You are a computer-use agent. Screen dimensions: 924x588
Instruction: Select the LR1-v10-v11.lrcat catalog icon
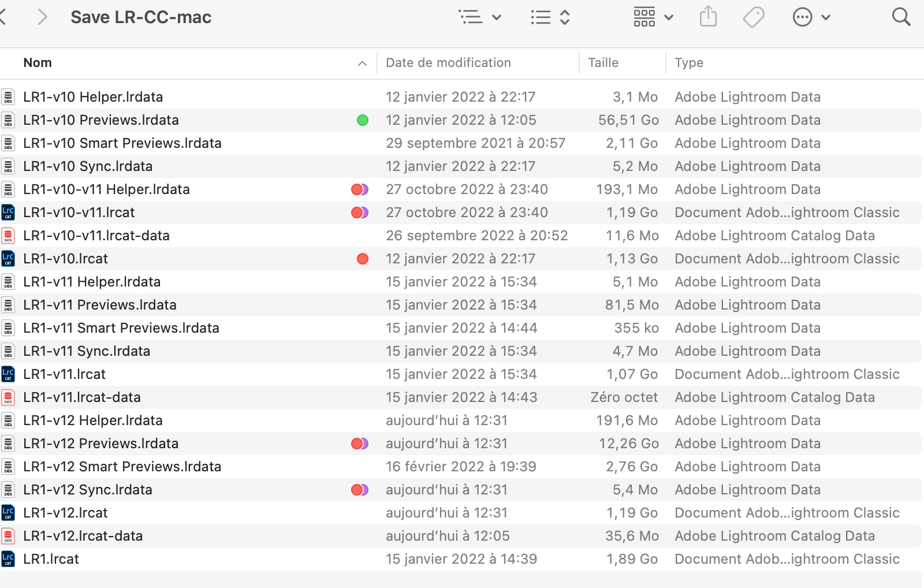(8, 213)
